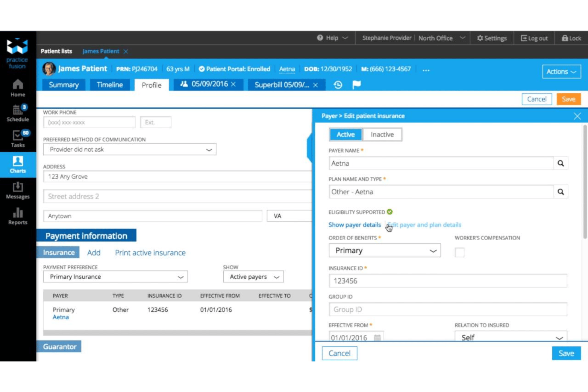Open the Guarantor section

tap(60, 347)
